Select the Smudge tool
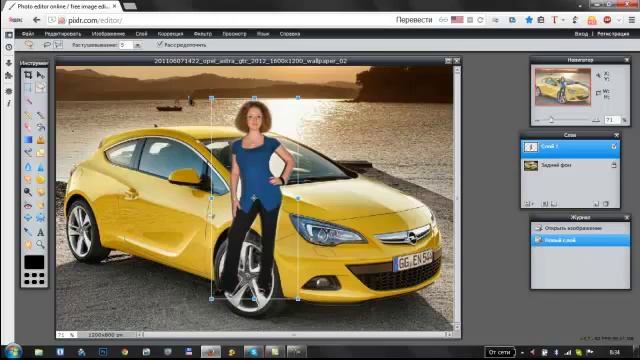This screenshot has height=360, width=640. [x=28, y=179]
